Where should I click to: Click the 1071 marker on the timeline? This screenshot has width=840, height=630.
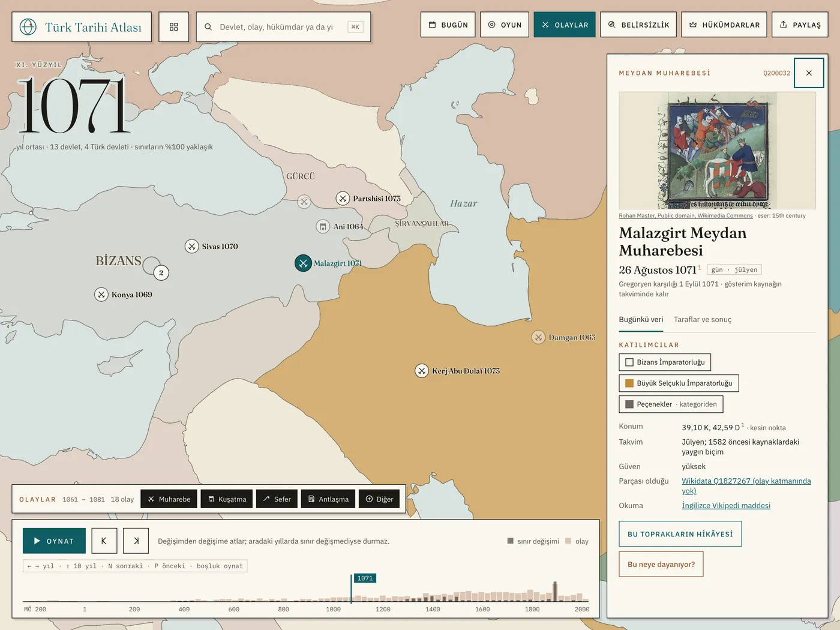click(x=365, y=578)
